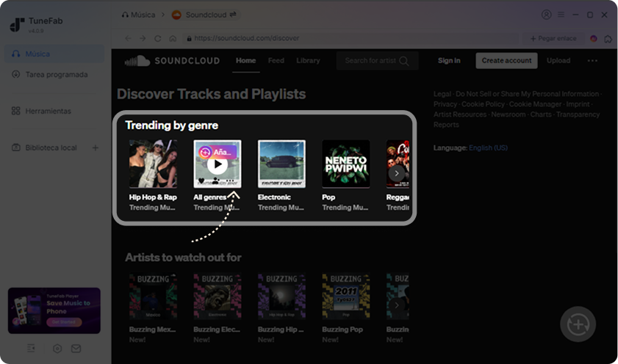
Task: Click the SoundCloud logo
Action: [172, 61]
